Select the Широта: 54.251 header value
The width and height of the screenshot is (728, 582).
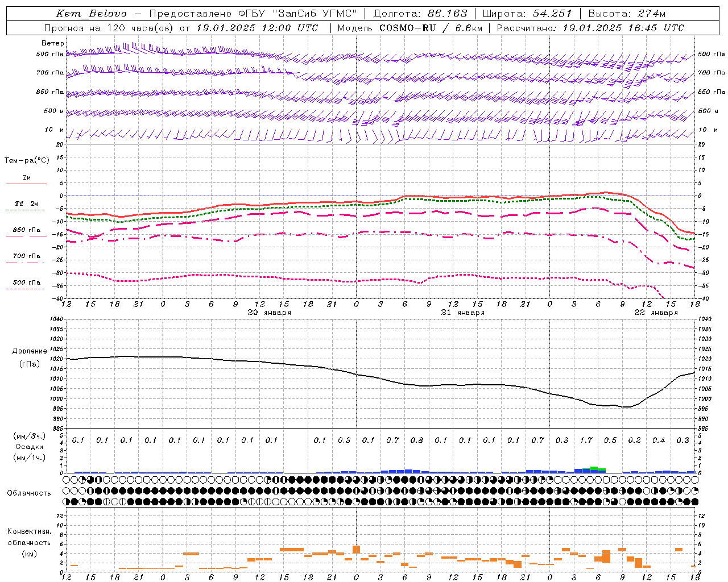(x=527, y=14)
